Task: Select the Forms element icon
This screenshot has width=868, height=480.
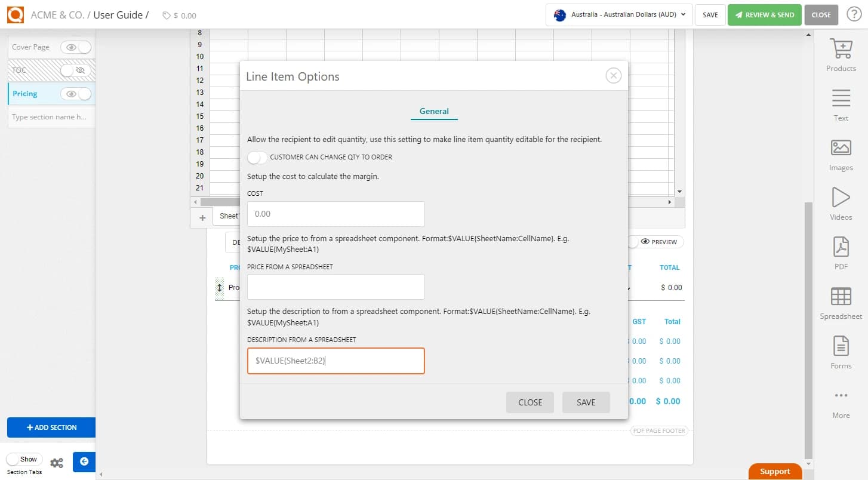Action: coord(841,352)
